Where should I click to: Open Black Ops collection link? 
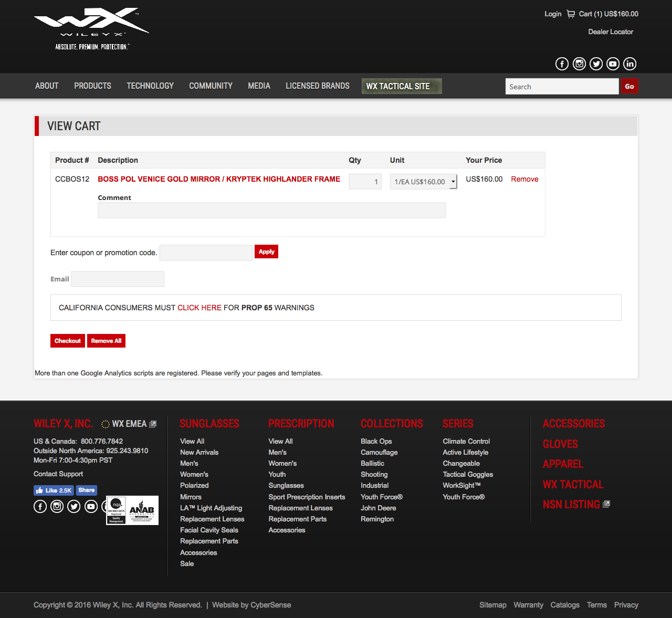click(376, 442)
